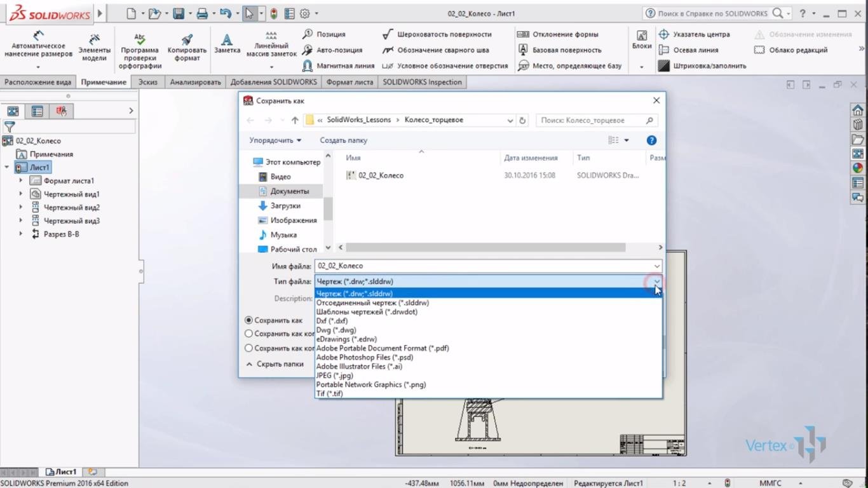Open address path dropdown in dialog
The image size is (868, 488).
tap(510, 120)
